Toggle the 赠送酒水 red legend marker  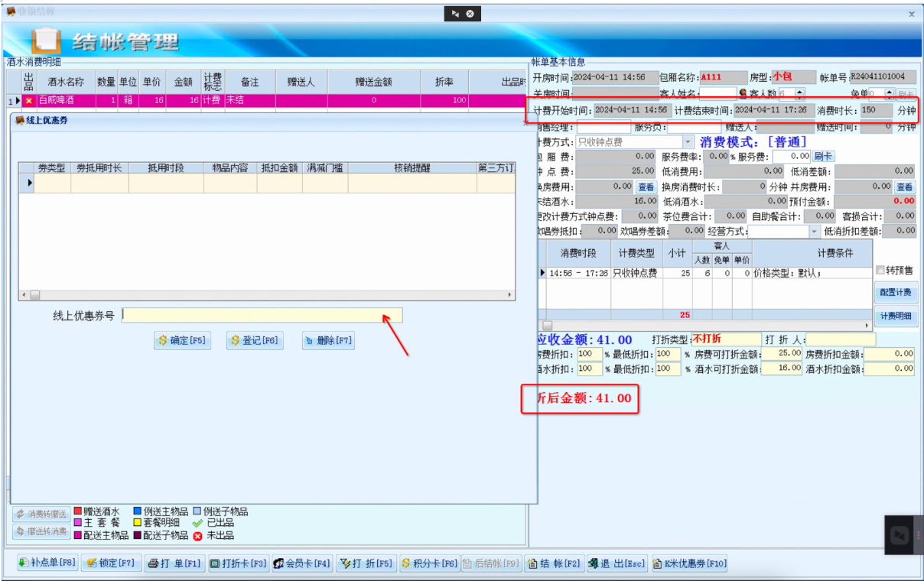click(x=79, y=512)
